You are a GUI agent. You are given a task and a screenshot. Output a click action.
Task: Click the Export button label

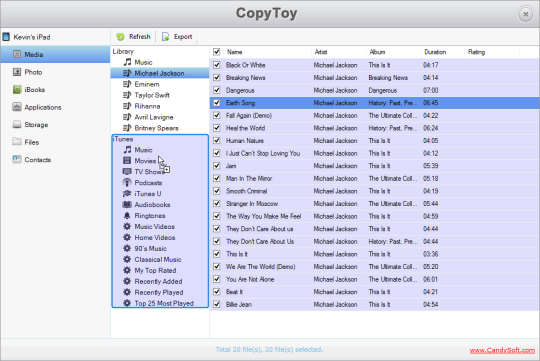tap(183, 37)
